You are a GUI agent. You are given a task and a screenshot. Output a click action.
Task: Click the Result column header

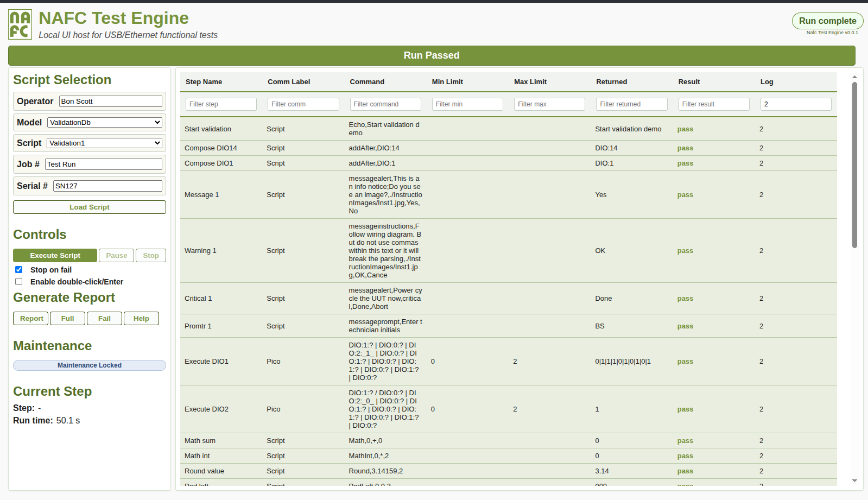pyautogui.click(x=689, y=82)
